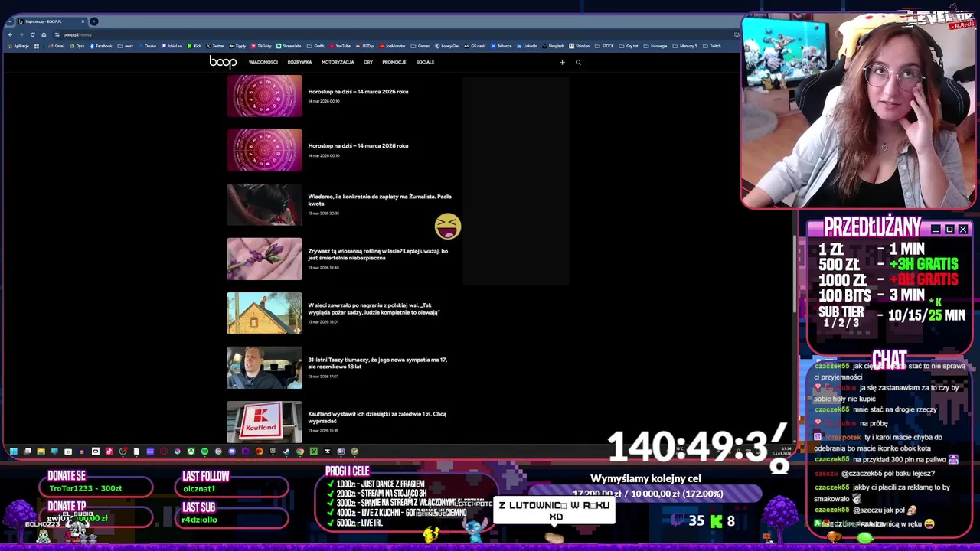Open the ROZRYWKA menu item

coord(299,62)
